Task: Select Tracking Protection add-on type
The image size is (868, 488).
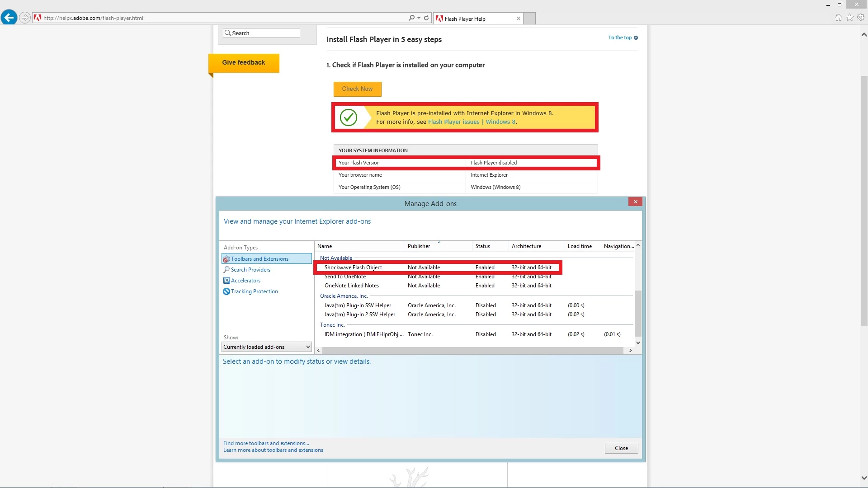Action: (254, 291)
